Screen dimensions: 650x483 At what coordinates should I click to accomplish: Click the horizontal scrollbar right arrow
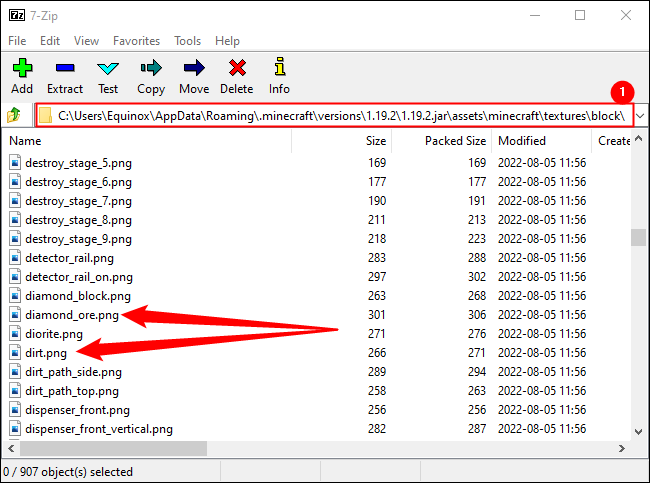tap(621, 449)
